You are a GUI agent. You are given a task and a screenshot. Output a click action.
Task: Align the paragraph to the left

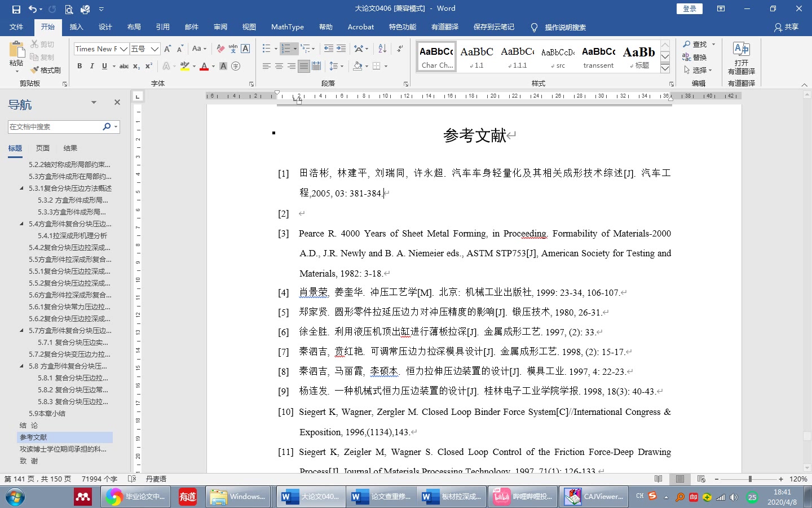point(267,66)
